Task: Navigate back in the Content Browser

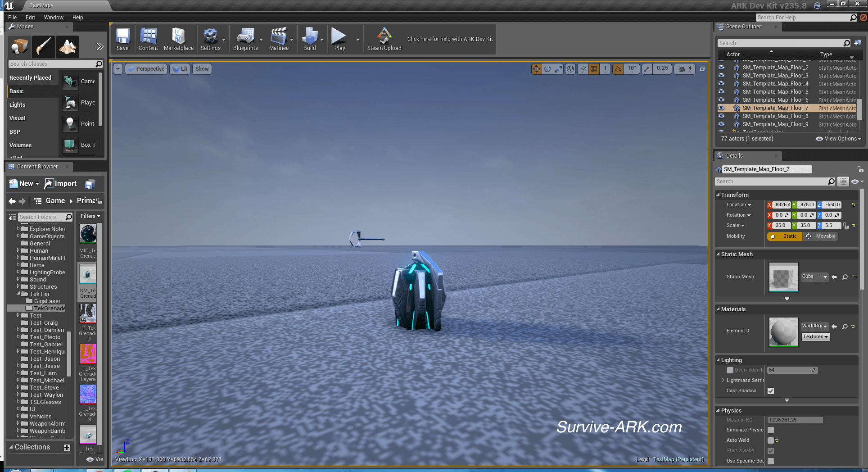Action: click(x=12, y=201)
